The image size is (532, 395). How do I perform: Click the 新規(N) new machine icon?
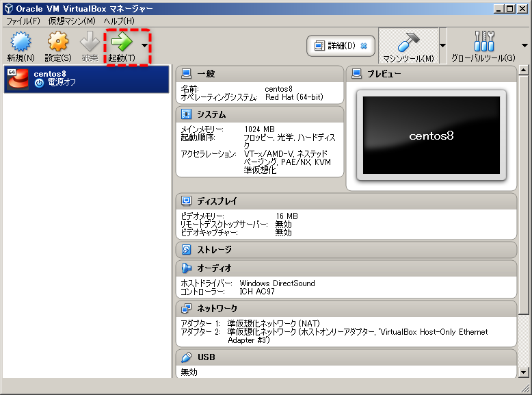21,42
